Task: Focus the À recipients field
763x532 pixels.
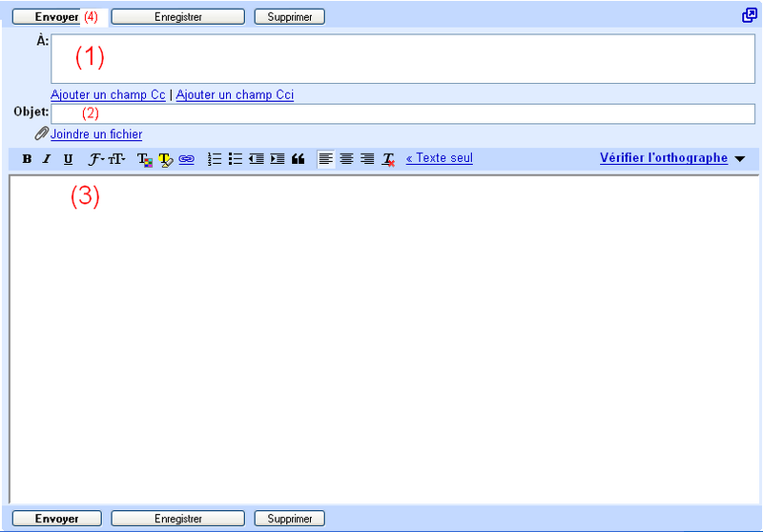Action: (x=402, y=58)
